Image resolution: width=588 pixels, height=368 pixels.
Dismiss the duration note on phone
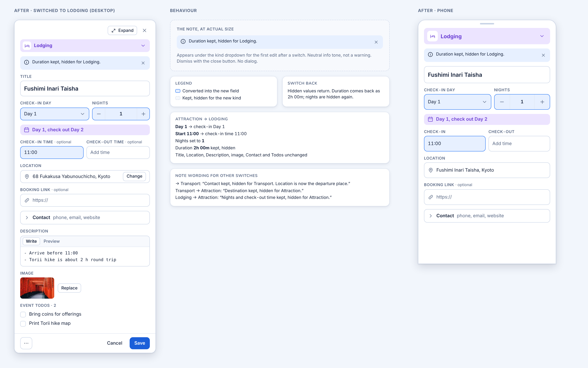pyautogui.click(x=543, y=55)
